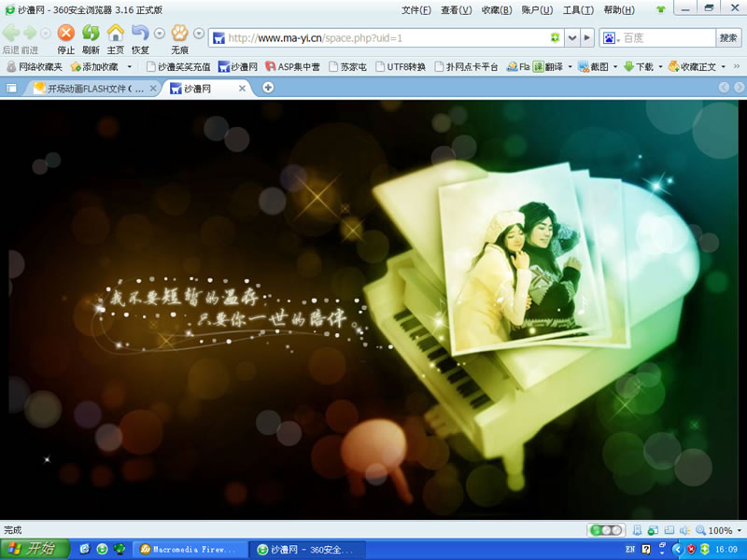This screenshot has width=747, height=560.
Task: Click 添加收藏 add favorite button
Action: click(x=94, y=67)
